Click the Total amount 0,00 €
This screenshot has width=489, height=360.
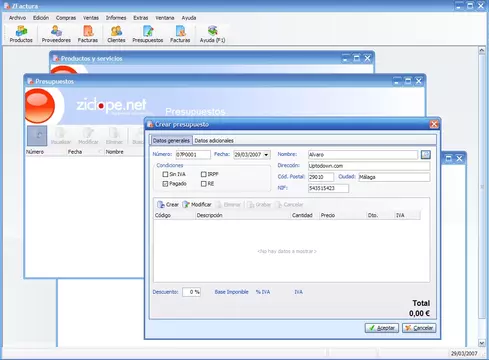tap(419, 313)
